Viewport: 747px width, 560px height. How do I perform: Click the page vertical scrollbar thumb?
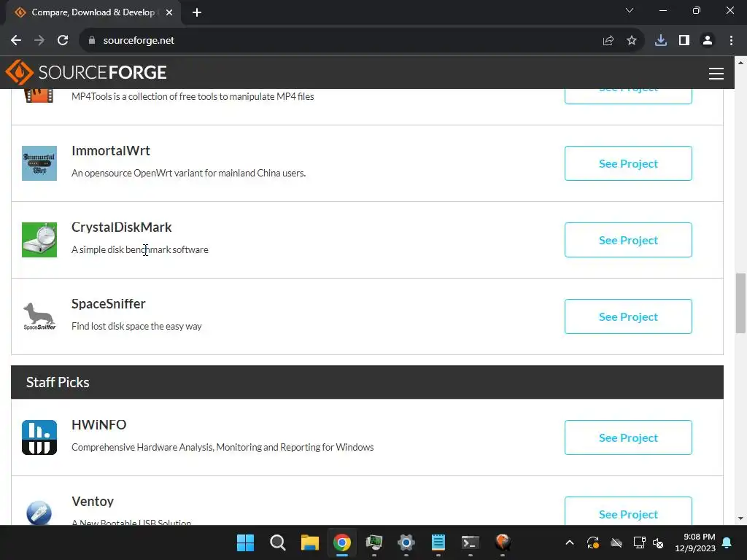740,303
